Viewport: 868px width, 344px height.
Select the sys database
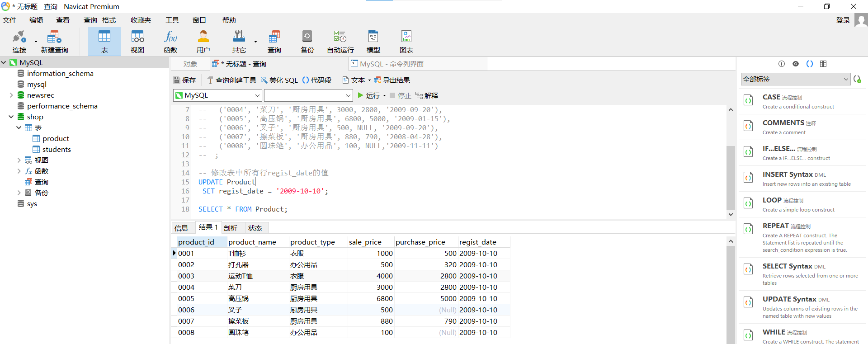coord(27,204)
